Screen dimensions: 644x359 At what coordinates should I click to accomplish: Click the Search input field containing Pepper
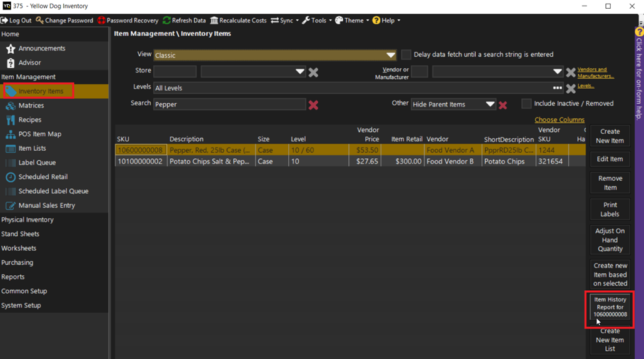tap(229, 104)
